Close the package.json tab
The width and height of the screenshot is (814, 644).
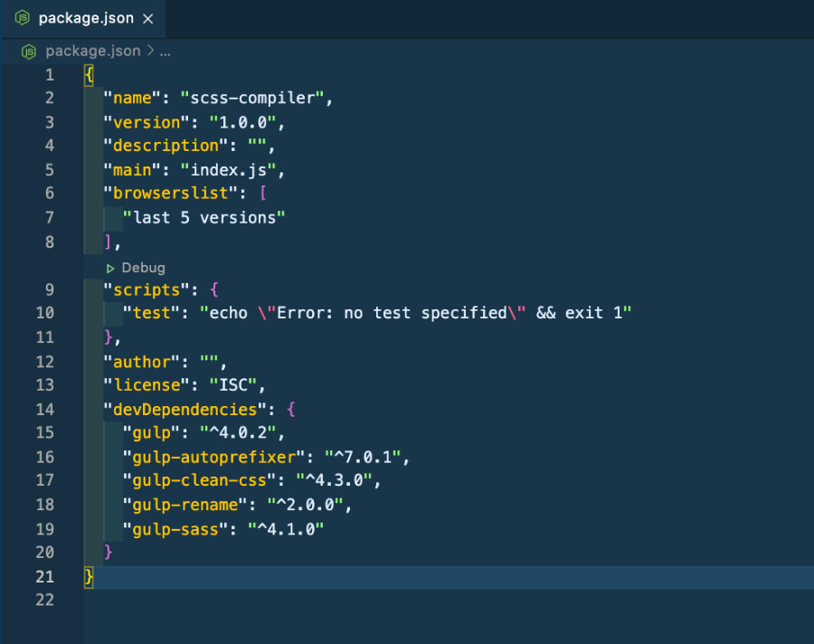tap(148, 19)
